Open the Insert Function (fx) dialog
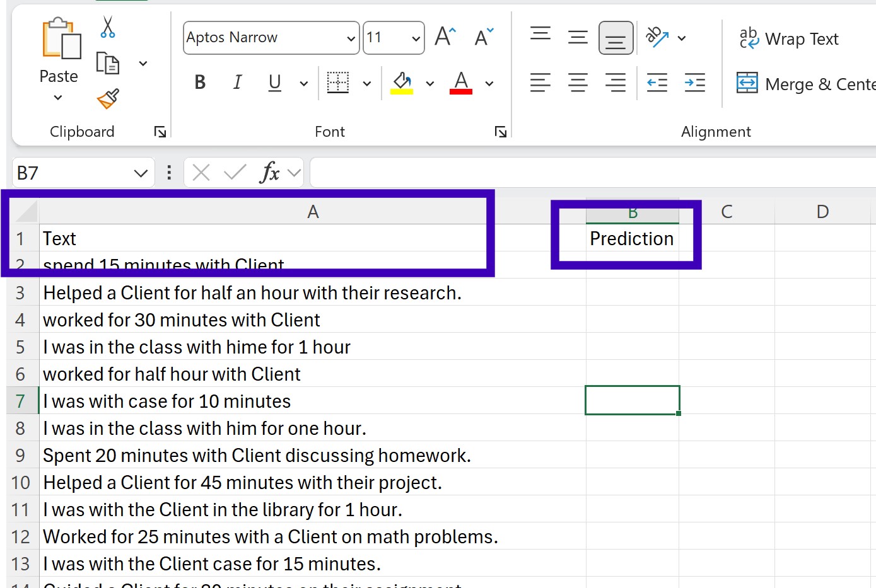This screenshot has height=588, width=876. (270, 171)
